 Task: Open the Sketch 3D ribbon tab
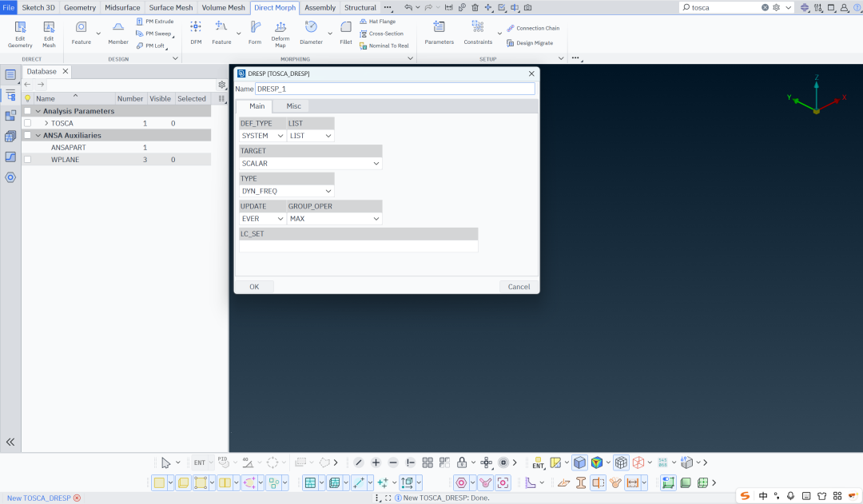coord(38,8)
